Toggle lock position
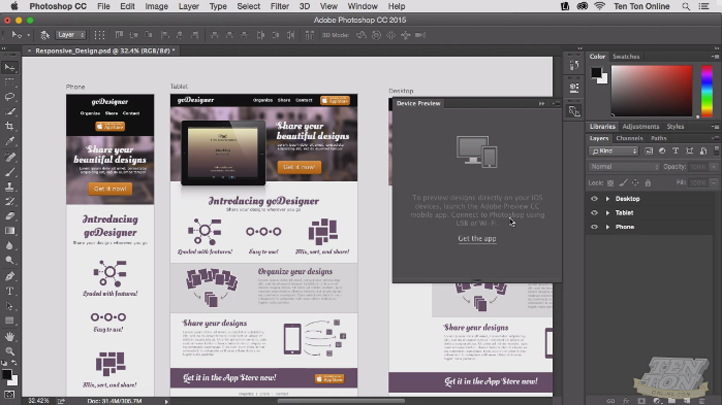722x405 pixels. (635, 183)
